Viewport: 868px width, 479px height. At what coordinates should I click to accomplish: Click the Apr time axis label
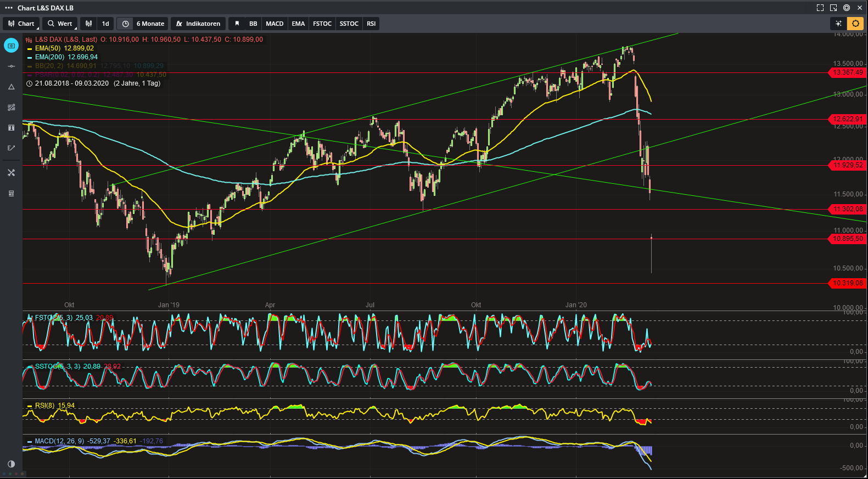pyautogui.click(x=270, y=305)
